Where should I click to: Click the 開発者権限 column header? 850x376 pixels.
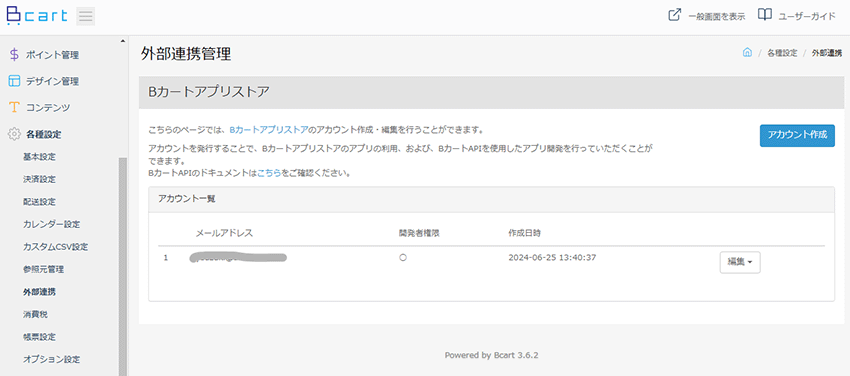pos(418,233)
